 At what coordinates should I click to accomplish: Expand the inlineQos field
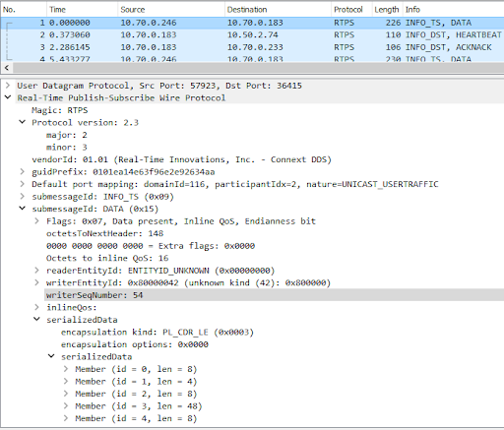(36, 307)
